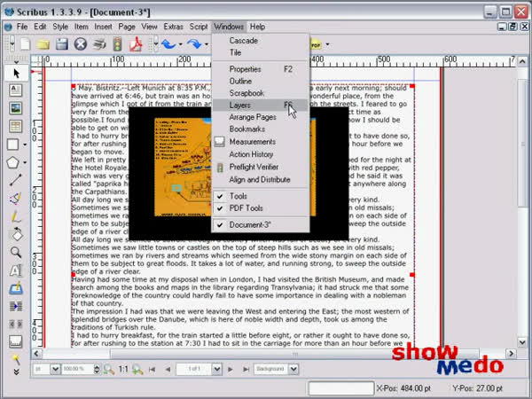Pick the Bezier Curve tool
The width and height of the screenshot is (532, 399).
click(x=16, y=198)
